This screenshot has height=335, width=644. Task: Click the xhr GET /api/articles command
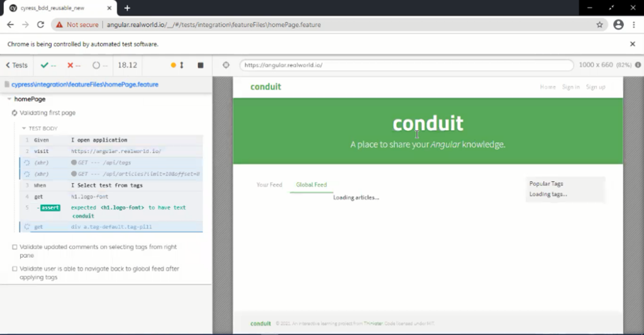click(x=111, y=174)
